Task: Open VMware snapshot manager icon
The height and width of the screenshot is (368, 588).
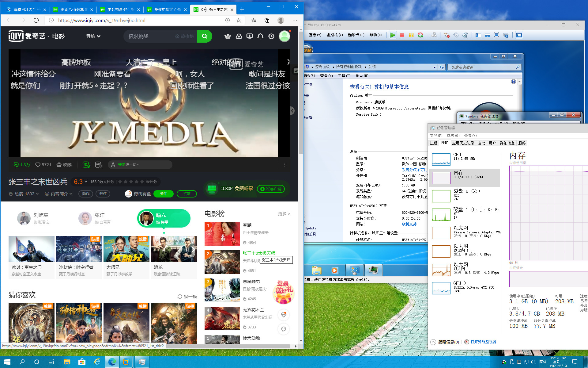Action: point(465,35)
